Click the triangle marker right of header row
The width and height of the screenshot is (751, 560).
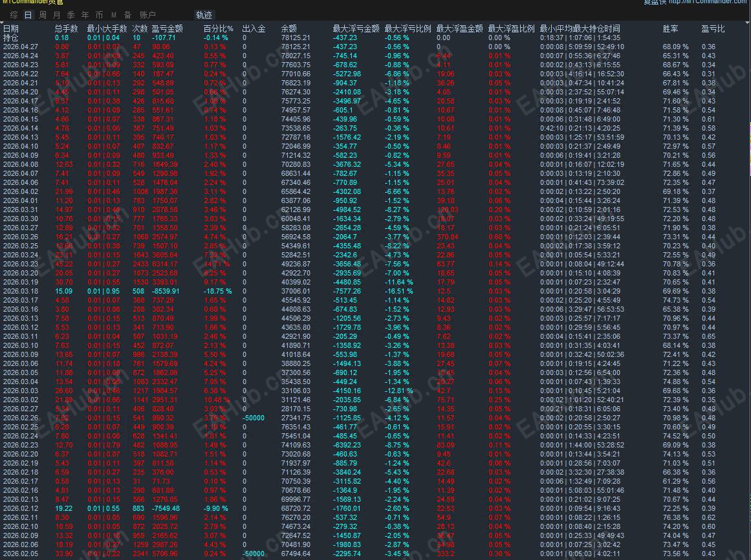click(x=748, y=23)
